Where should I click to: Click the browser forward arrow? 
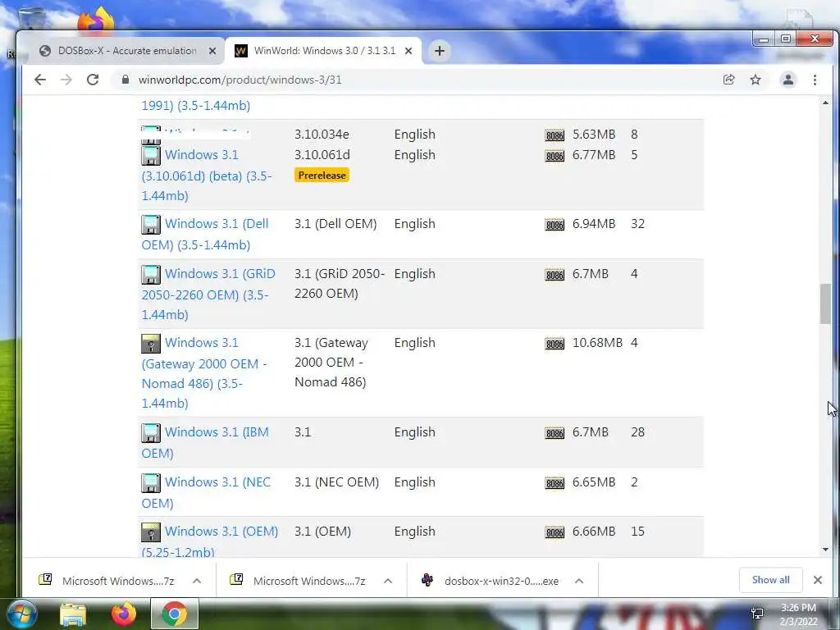(66, 80)
